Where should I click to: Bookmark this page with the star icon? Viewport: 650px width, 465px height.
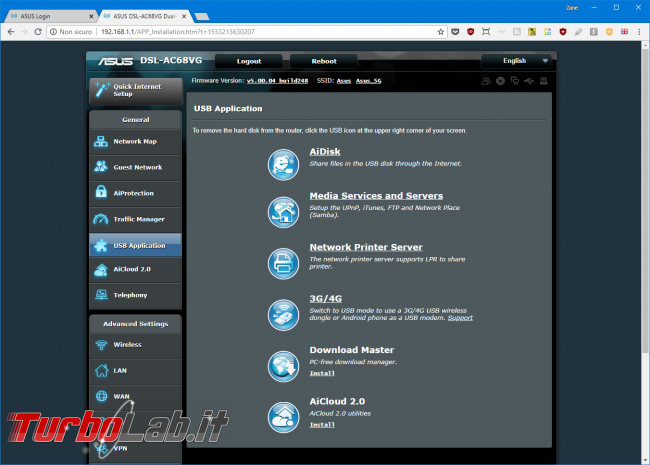(x=441, y=32)
